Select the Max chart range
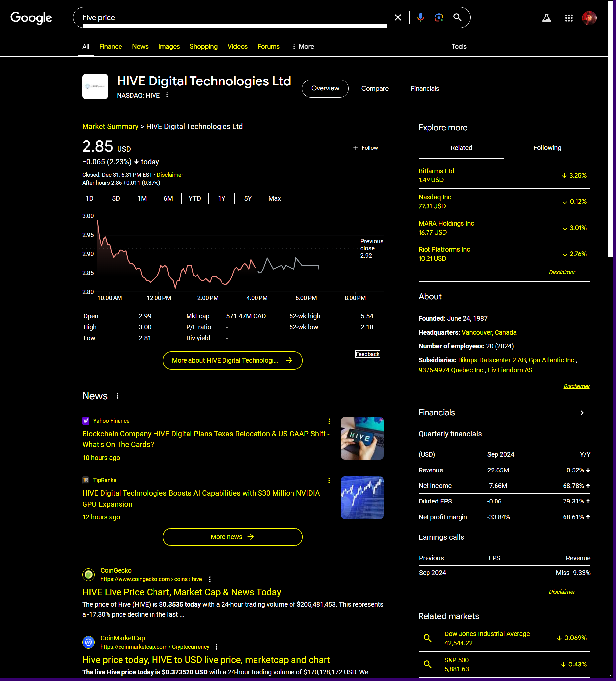Screen dimensions: 616x681 pyautogui.click(x=274, y=198)
